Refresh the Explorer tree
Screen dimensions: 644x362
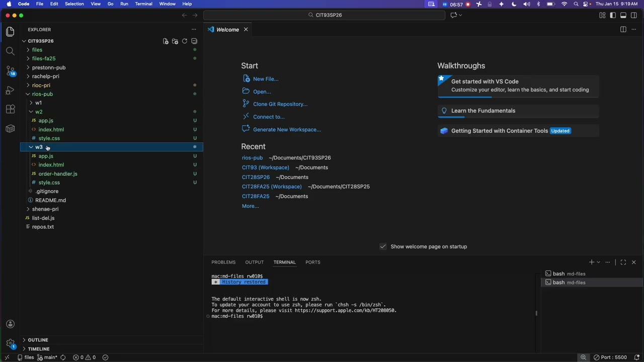point(185,41)
